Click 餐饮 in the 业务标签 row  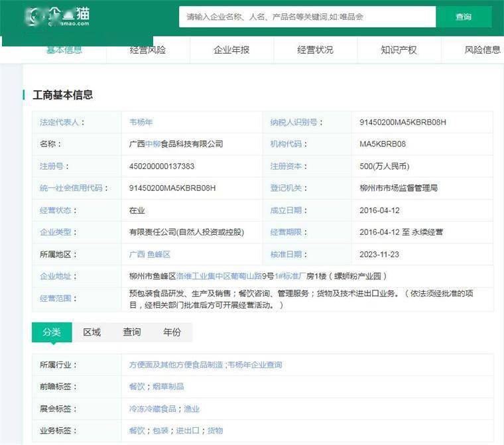137,430
